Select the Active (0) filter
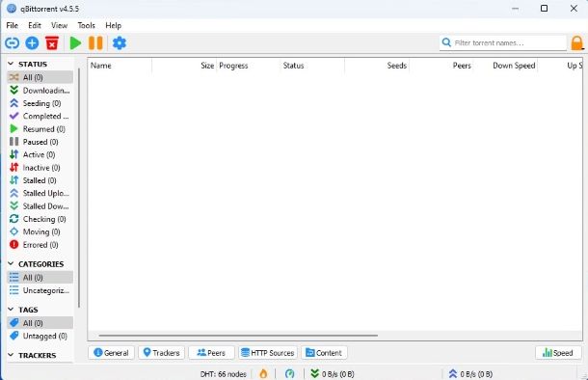This screenshot has height=380, width=588. pyautogui.click(x=40, y=154)
